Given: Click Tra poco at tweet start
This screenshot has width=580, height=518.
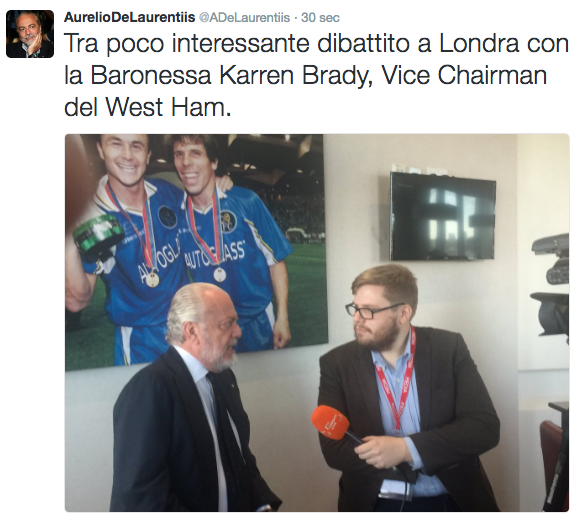Looking at the screenshot, I should pos(114,44).
